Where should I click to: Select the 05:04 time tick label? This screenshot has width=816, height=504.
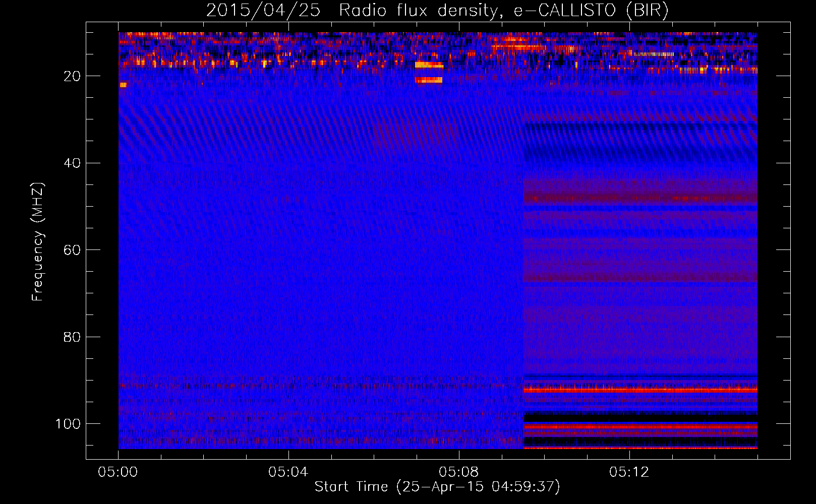288,472
